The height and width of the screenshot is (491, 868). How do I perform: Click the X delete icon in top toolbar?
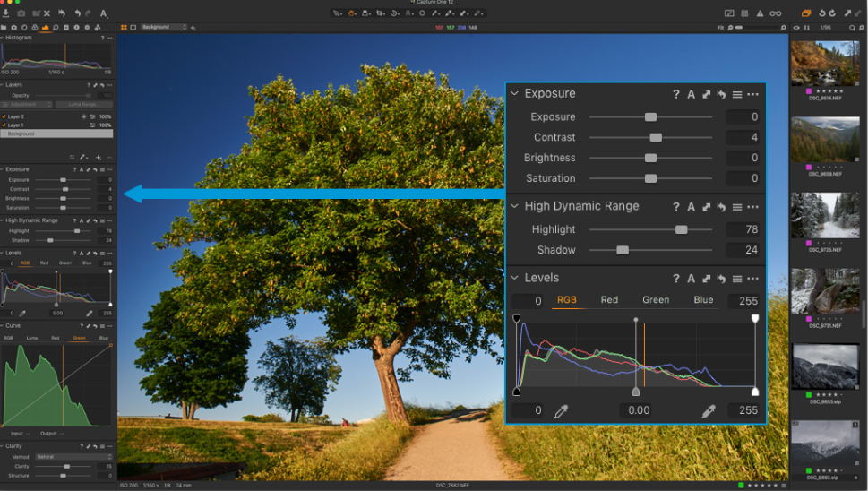coord(47,13)
